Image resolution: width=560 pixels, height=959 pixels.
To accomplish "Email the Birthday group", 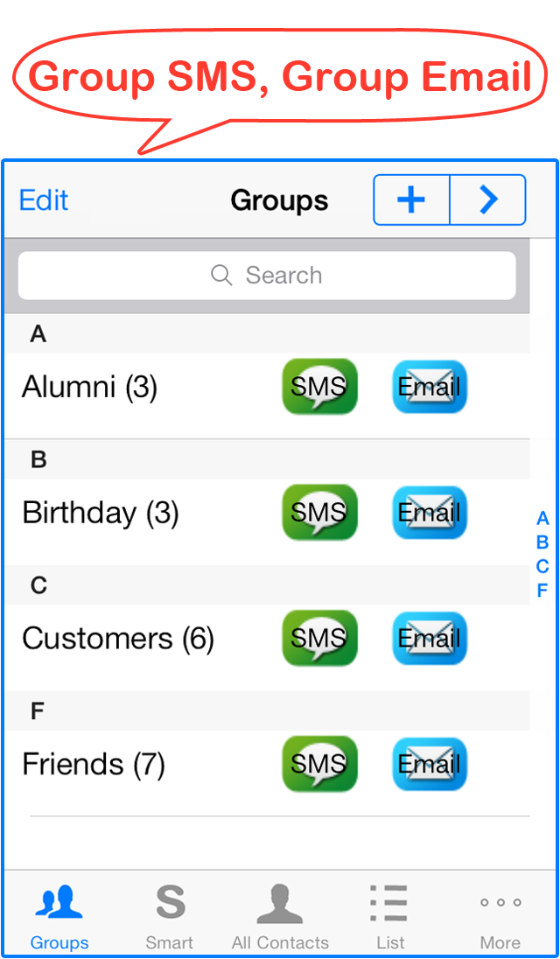I will coord(429,512).
